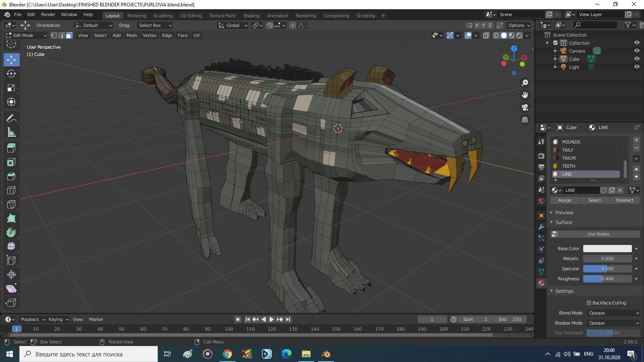644x362 pixels.
Task: Hide the Cube object in outliner
Action: (x=637, y=59)
